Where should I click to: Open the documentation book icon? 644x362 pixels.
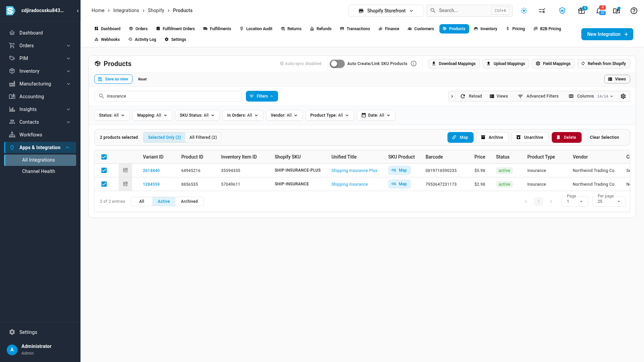616,11
